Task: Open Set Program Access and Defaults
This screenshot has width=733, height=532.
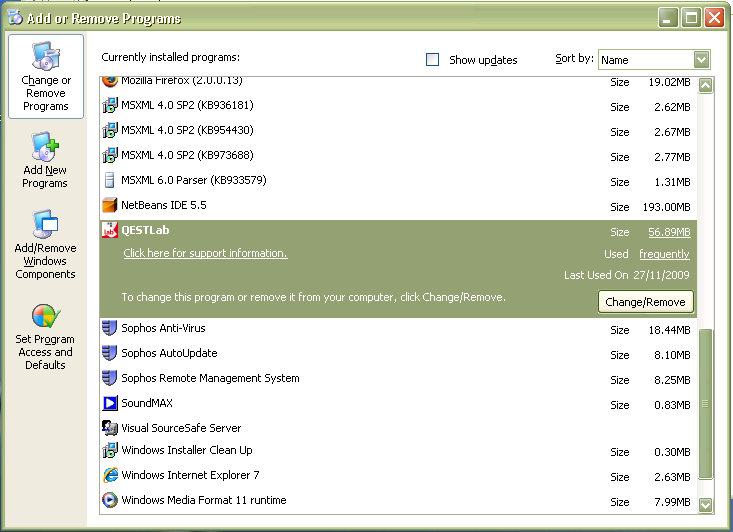Action: coord(45,317)
